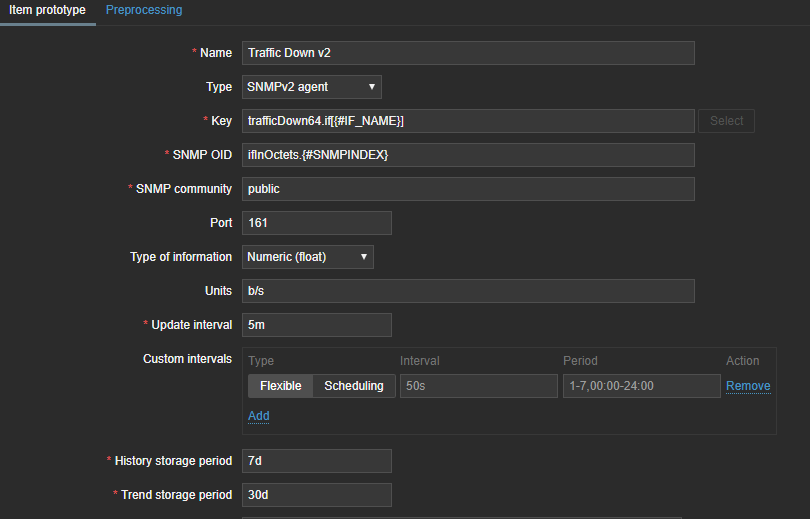Click the Key input field

click(x=468, y=121)
